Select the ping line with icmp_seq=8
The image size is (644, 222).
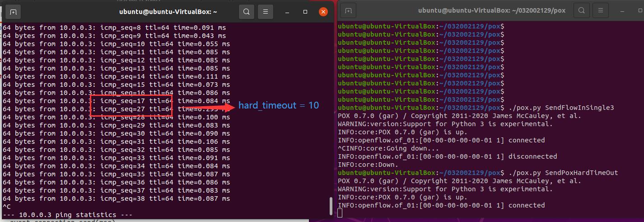pyautogui.click(x=114, y=28)
